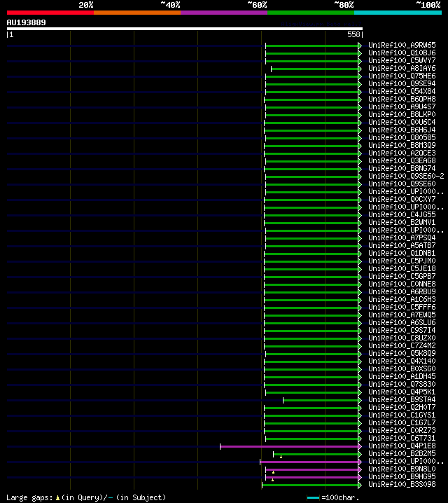Select the UniRef100_Q7S830 label
The image size is (448, 503).
(402, 384)
